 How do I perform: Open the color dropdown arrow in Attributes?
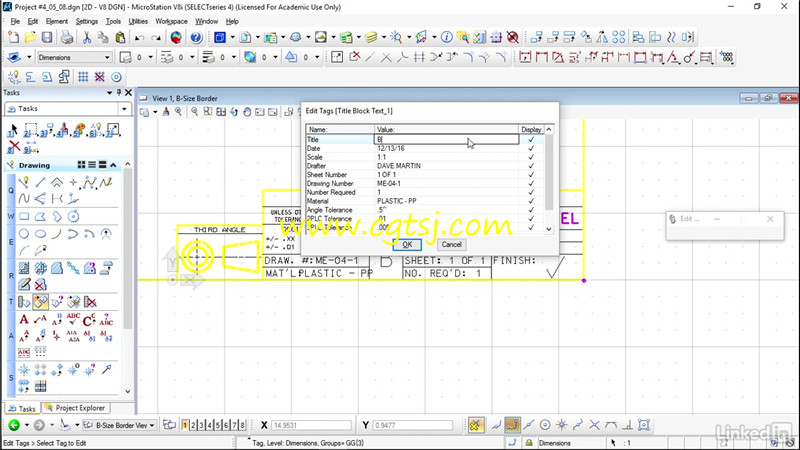tap(151, 57)
